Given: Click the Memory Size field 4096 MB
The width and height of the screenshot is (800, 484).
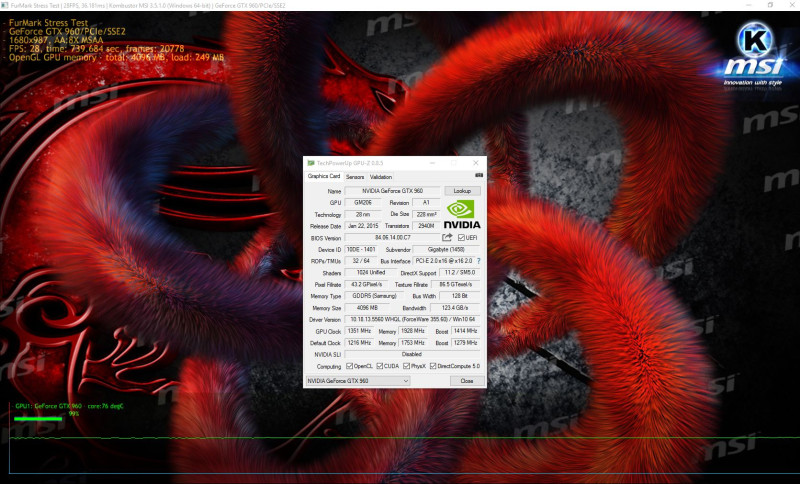Looking at the screenshot, I should 366,308.
